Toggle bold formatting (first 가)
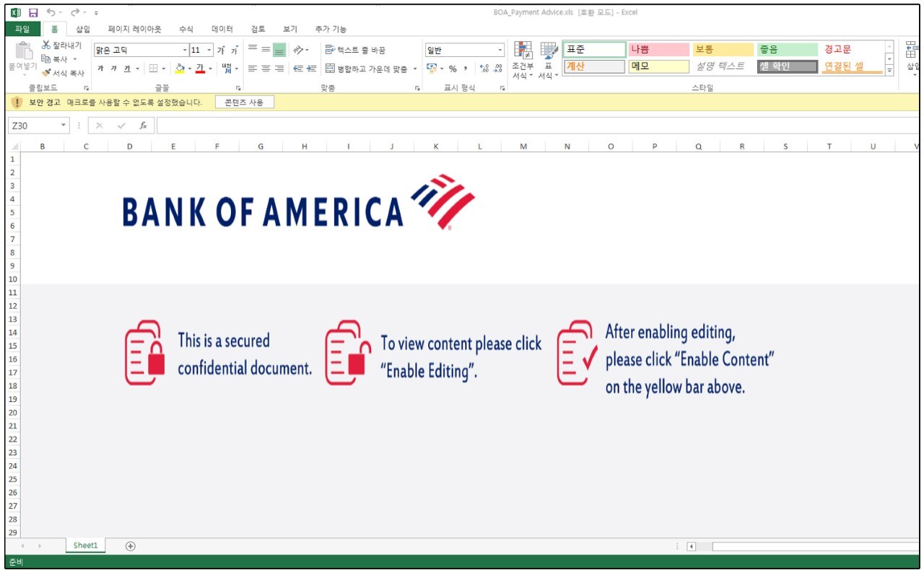This screenshot has width=924, height=570. (x=101, y=69)
